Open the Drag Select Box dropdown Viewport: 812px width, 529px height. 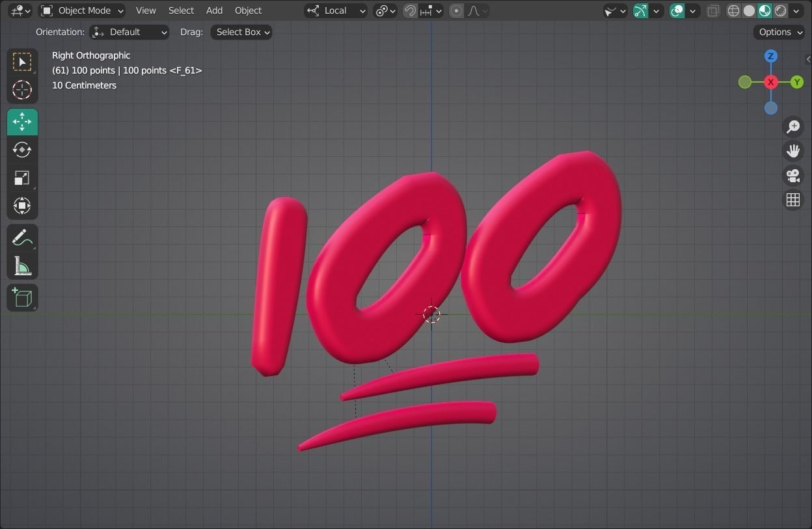coord(241,32)
